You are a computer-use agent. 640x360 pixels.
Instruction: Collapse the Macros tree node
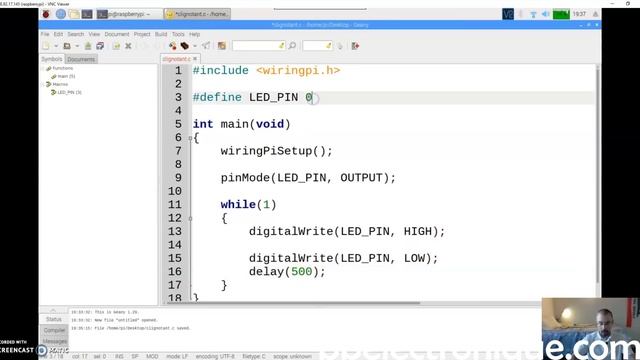pyautogui.click(x=43, y=84)
